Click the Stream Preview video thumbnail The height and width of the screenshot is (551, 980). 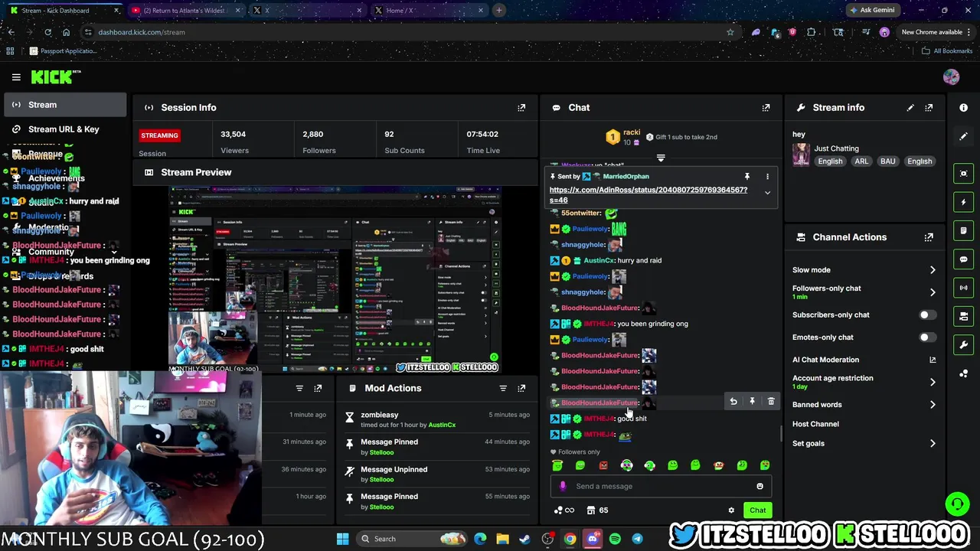[335, 279]
